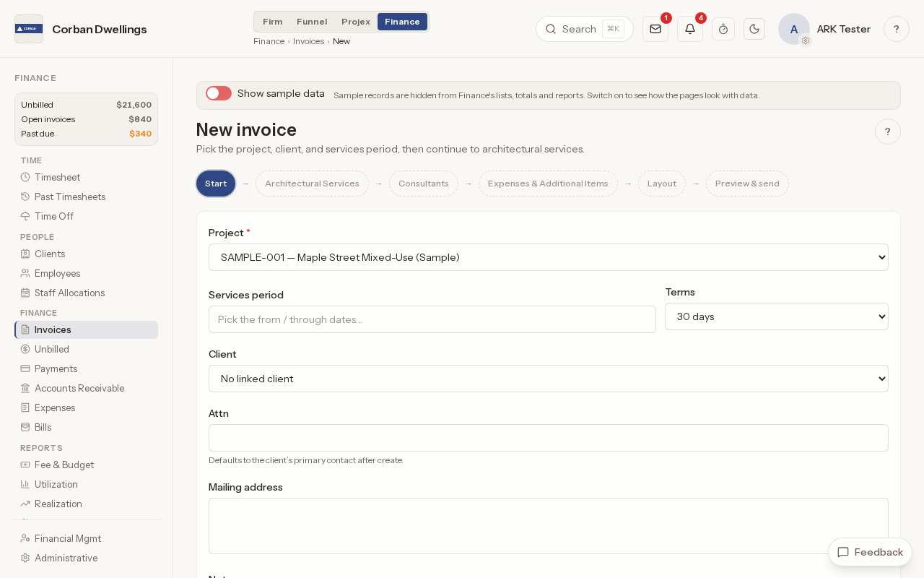
Task: Go to the Layout step
Action: [662, 184]
